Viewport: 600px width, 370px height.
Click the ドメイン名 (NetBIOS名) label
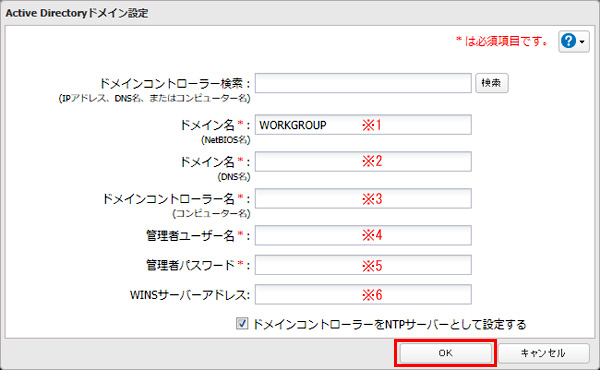click(x=215, y=131)
